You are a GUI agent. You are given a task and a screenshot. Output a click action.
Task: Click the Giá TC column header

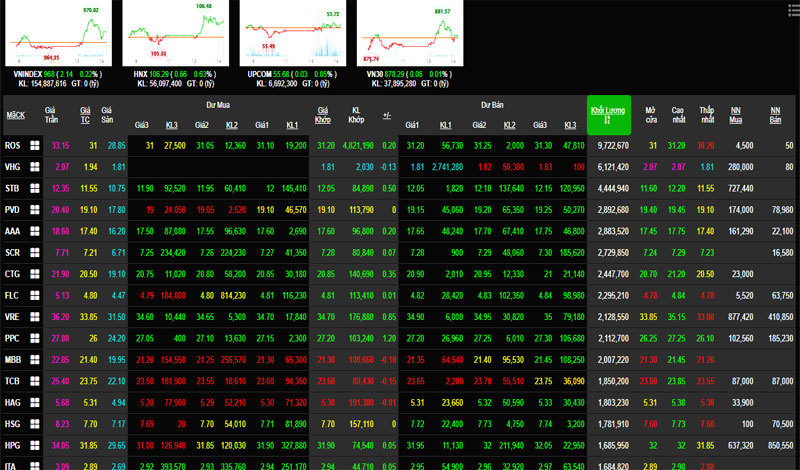coord(86,114)
